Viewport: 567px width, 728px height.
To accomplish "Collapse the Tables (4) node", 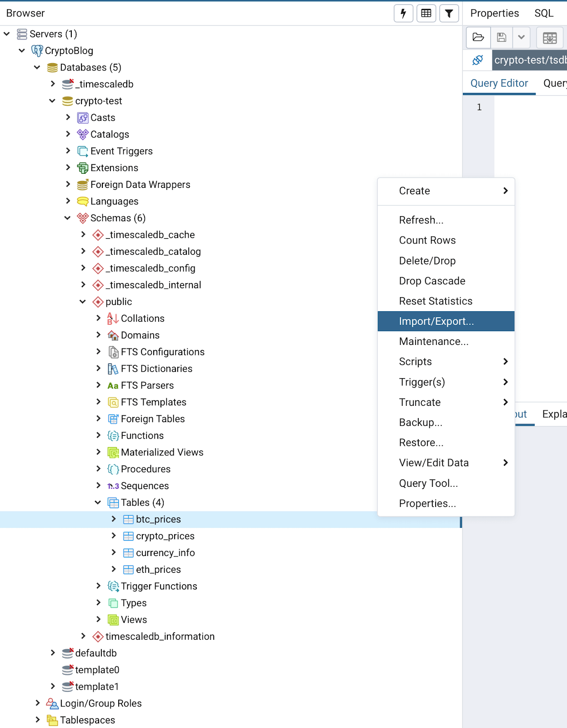I will pos(98,502).
